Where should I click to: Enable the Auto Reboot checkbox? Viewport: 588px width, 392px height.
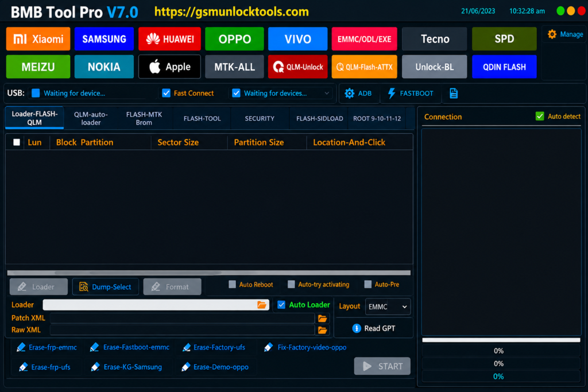pyautogui.click(x=232, y=285)
